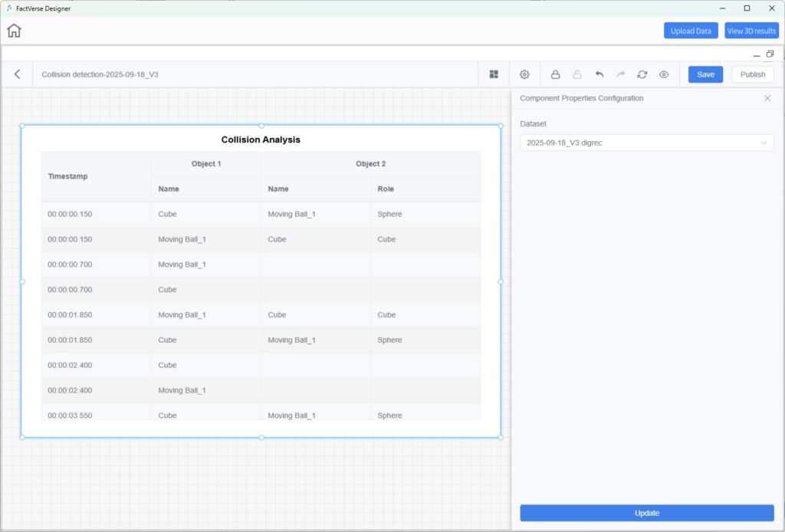Open the component layout grid icon
The width and height of the screenshot is (785, 532).
point(494,74)
